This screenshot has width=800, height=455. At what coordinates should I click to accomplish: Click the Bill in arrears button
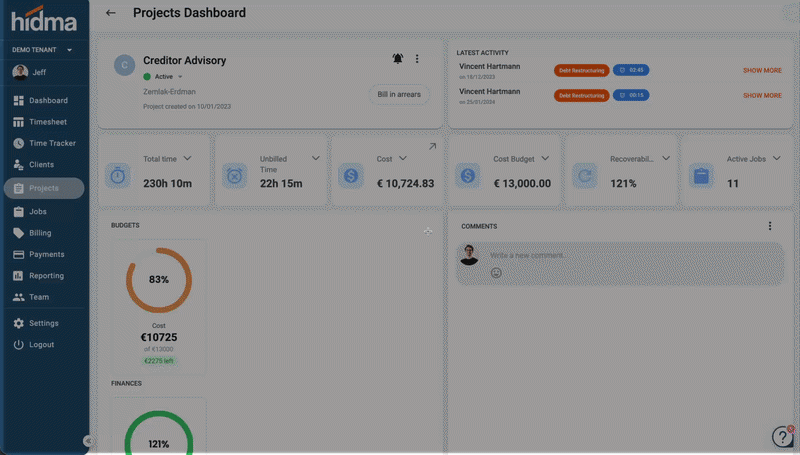pos(399,94)
